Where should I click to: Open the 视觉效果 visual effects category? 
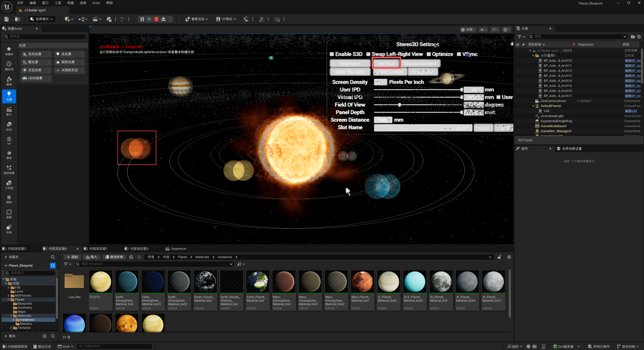[x=9, y=170]
